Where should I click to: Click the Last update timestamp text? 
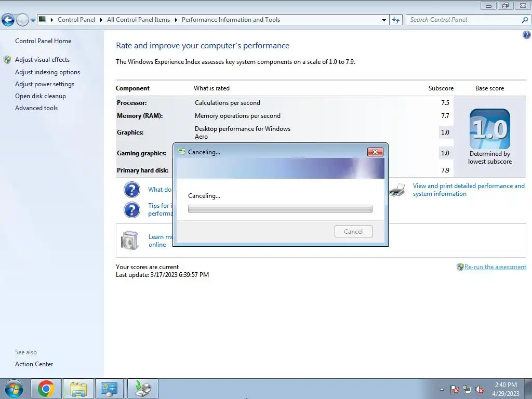point(162,275)
